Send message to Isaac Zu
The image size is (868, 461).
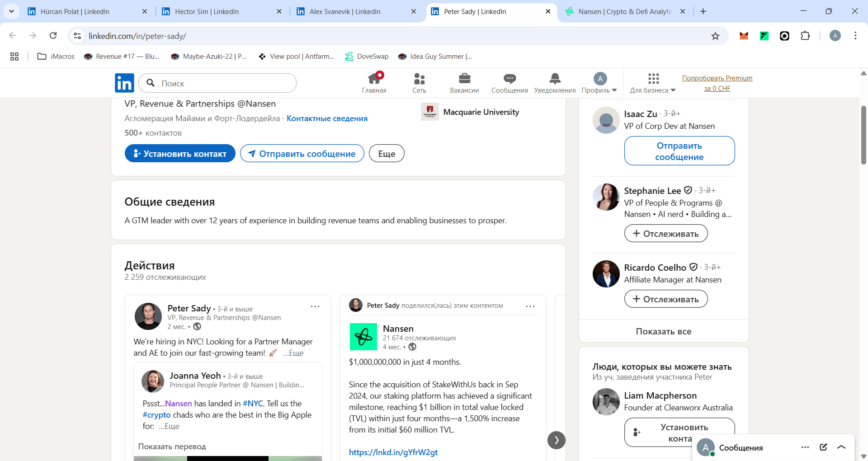(679, 151)
